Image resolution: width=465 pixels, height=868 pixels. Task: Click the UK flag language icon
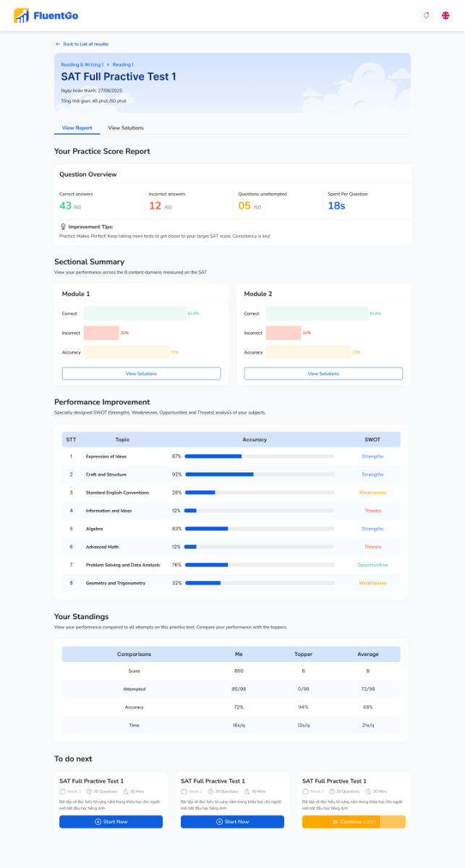click(445, 16)
